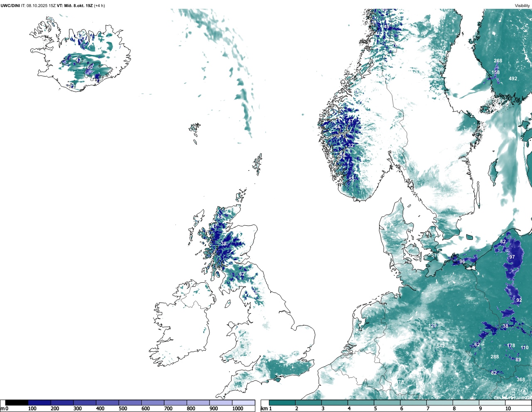Click visibility value 542 over Germany
Screen dimensions: 532x412
pos(441,346)
